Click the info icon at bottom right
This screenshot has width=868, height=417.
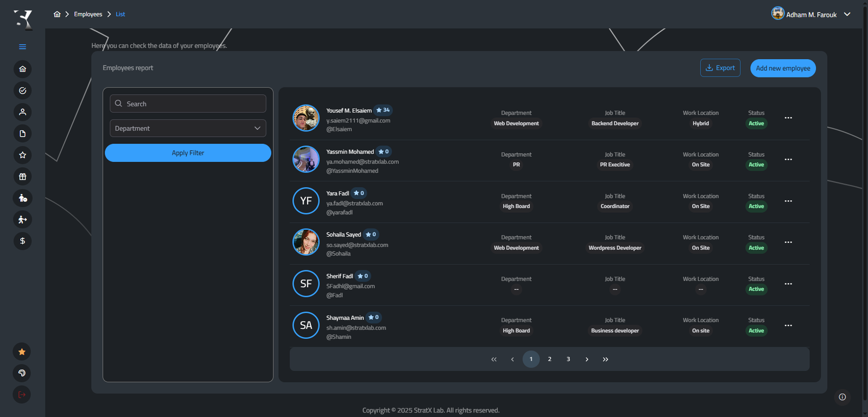point(842,397)
